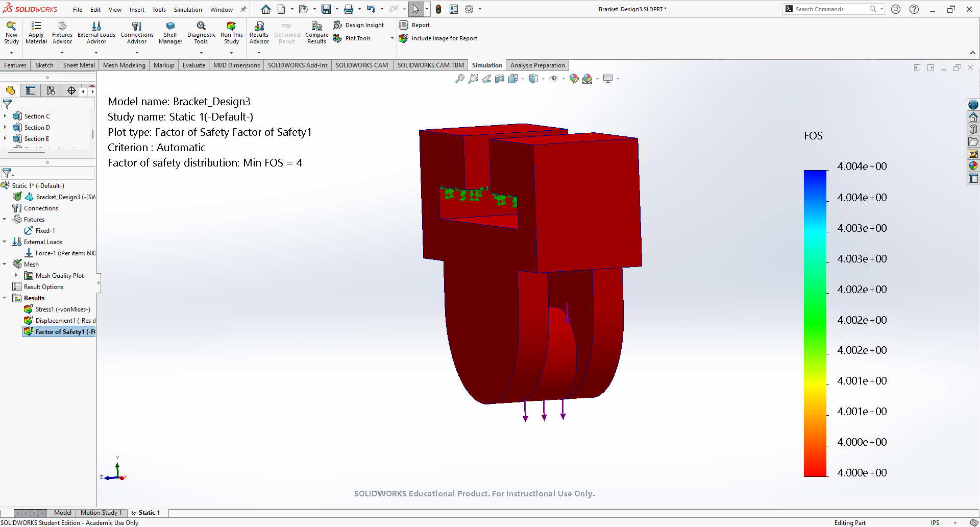This screenshot has height=527, width=980.
Task: Open Plot Tools
Action: (352, 38)
